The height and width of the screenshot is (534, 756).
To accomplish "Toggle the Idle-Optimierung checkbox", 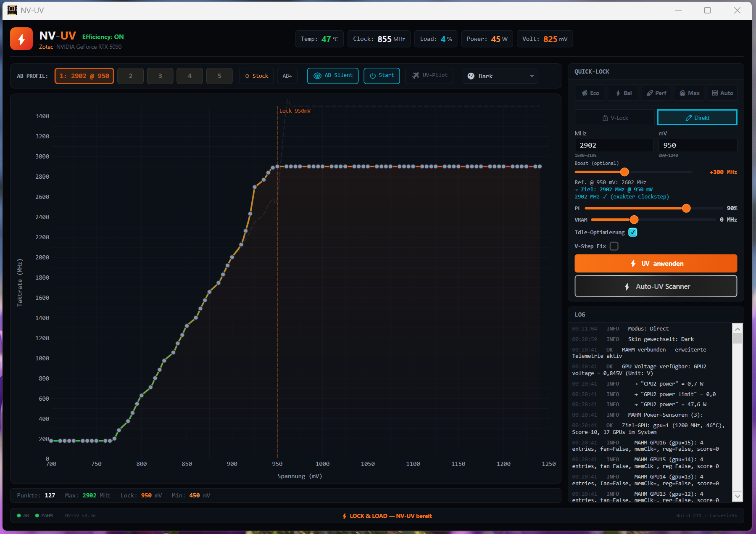I will coord(633,232).
